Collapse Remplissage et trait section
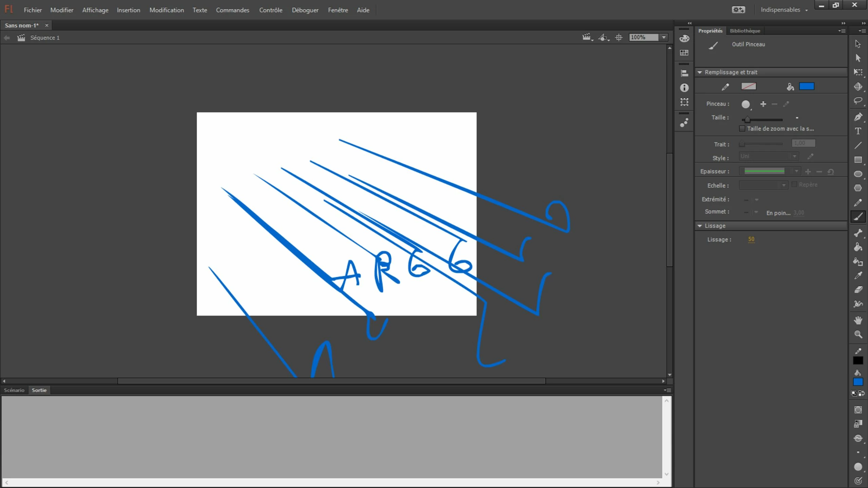The height and width of the screenshot is (488, 868). tap(699, 72)
